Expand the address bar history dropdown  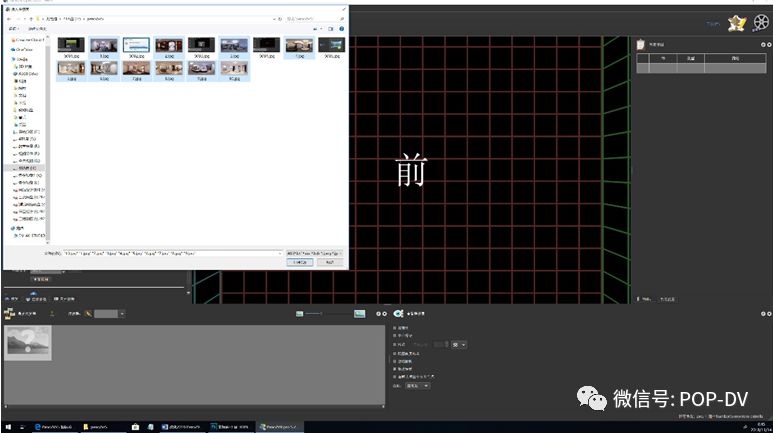[x=274, y=19]
